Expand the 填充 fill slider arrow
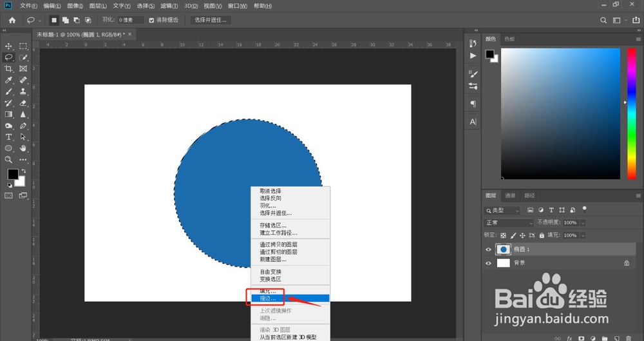This screenshot has width=644, height=341. (x=583, y=235)
